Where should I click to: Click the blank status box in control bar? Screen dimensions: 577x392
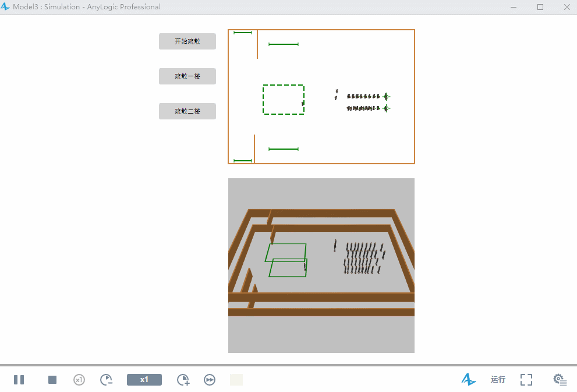[x=236, y=380]
